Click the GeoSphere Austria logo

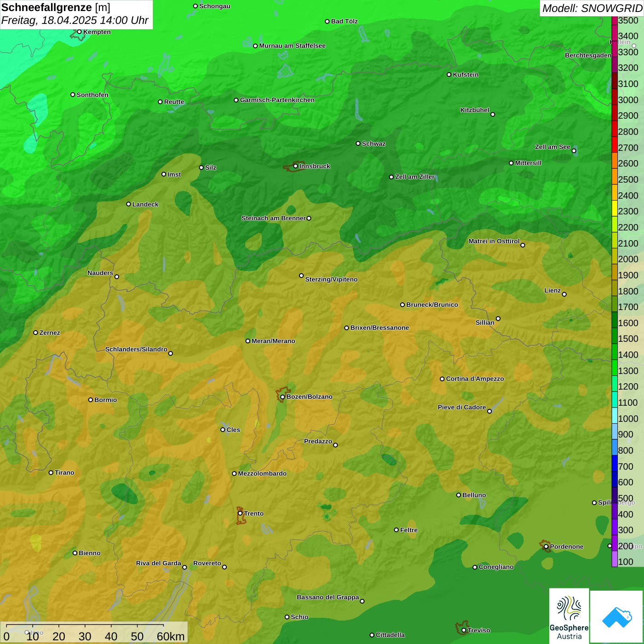[x=569, y=616]
